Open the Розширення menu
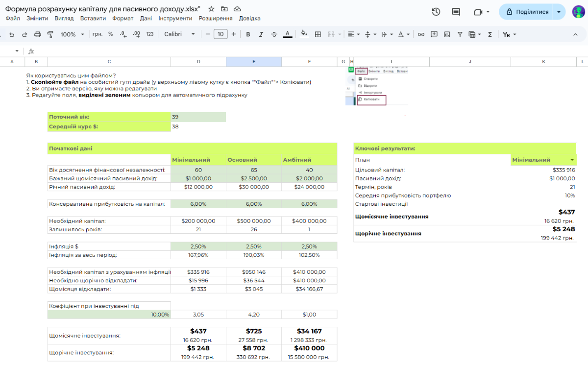This screenshot has height=367, width=588. pyautogui.click(x=216, y=18)
